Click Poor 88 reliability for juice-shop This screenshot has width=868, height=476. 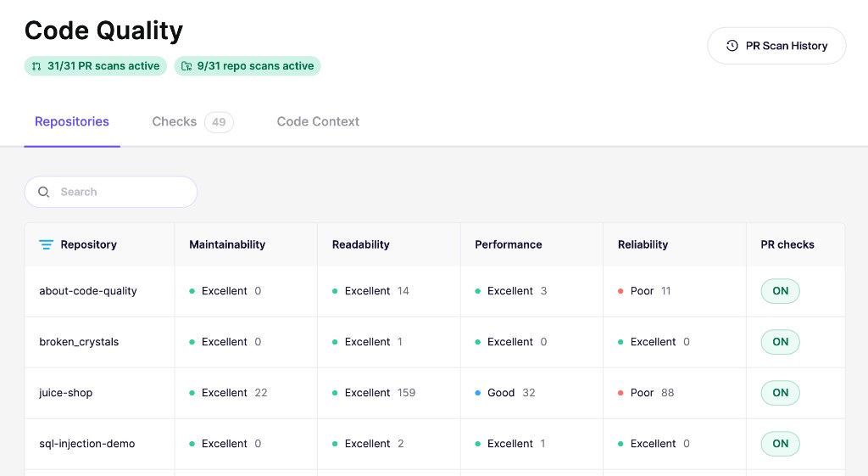tap(646, 393)
